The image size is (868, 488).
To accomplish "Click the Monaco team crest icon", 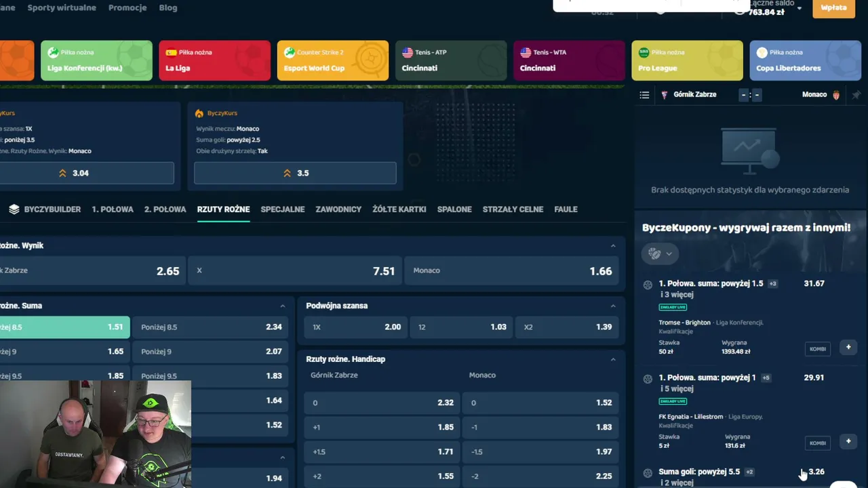I will pyautogui.click(x=836, y=95).
